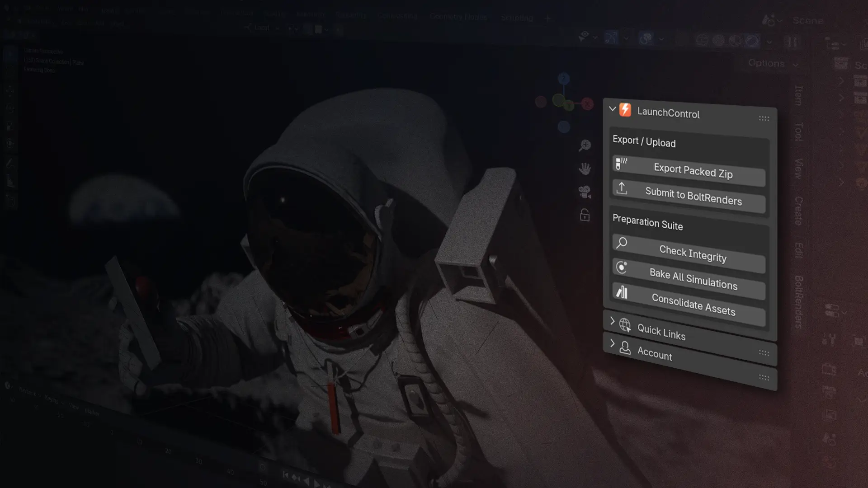Toggle the viewport overlays button
Screen dimensions: 868x488
point(646,39)
